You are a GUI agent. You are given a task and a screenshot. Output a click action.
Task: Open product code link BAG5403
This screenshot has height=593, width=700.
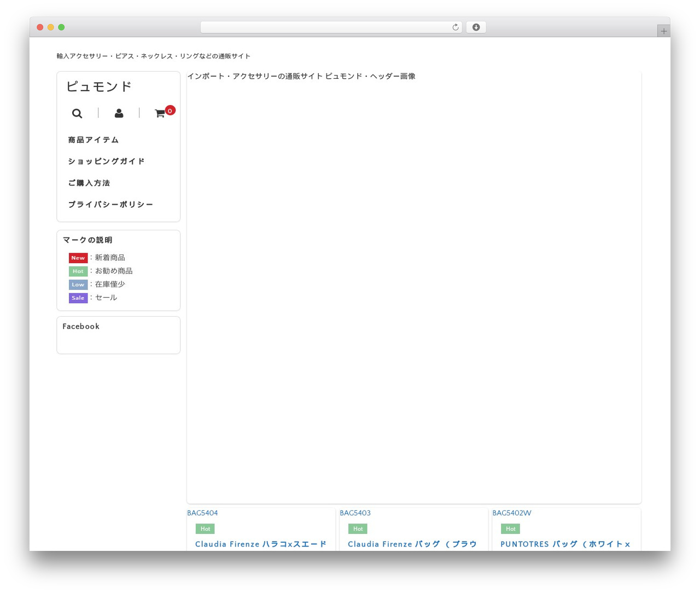pos(355,513)
